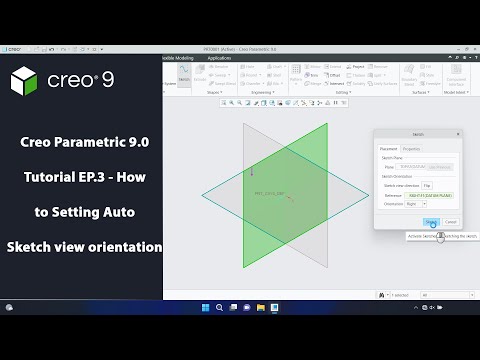
Task: Select the Round tool
Action: pyautogui.click(x=249, y=75)
